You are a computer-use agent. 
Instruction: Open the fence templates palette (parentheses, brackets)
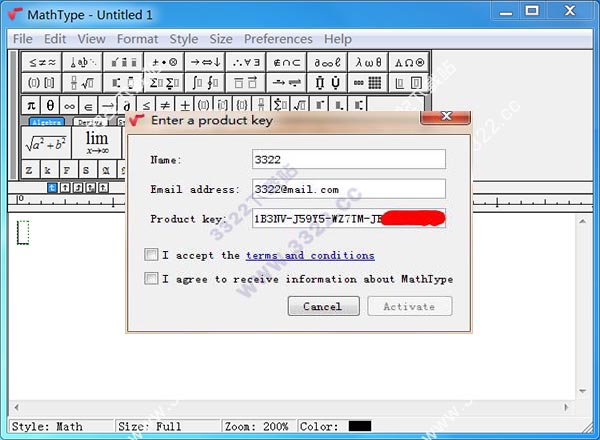click(x=42, y=83)
